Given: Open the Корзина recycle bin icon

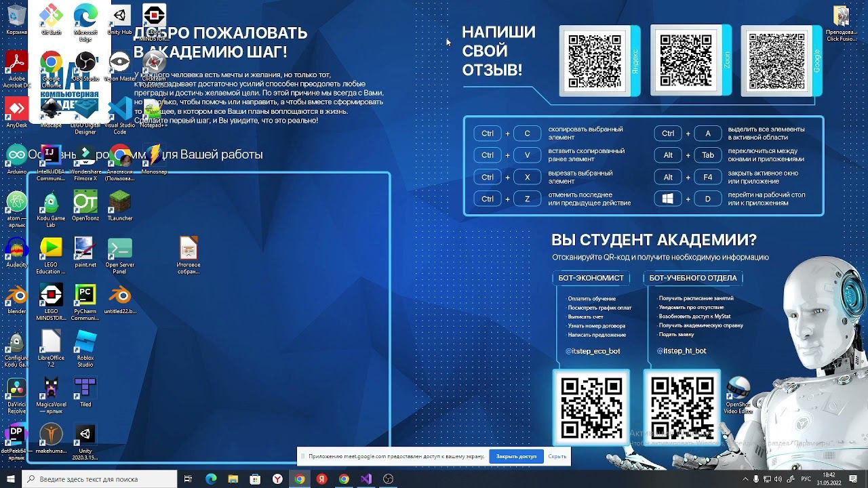Looking at the screenshot, I should [x=16, y=19].
